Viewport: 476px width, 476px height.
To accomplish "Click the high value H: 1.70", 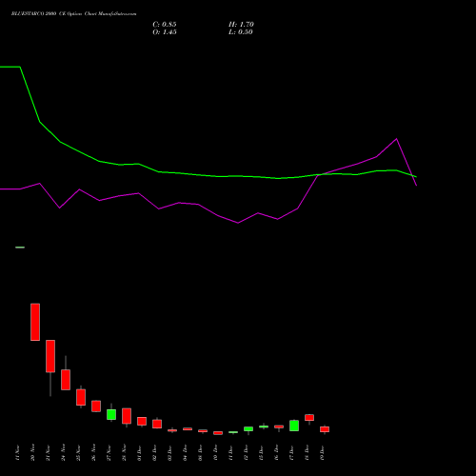I will pos(241,25).
